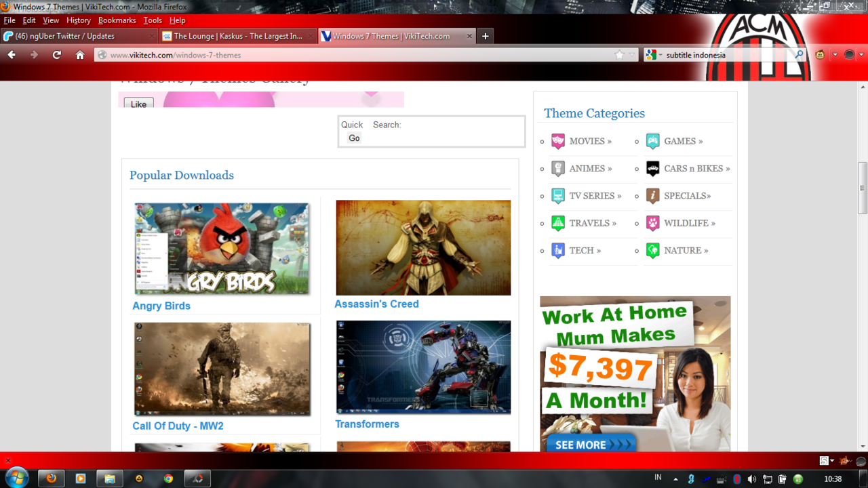Browse the TRAVELS category link
This screenshot has height=488, width=868.
[593, 223]
